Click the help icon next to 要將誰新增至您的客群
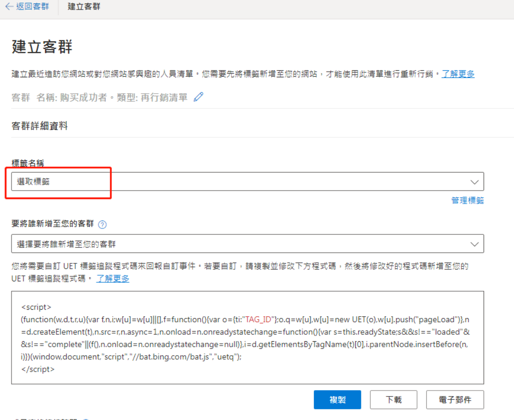Image resolution: width=514 pixels, height=420 pixels. point(102,224)
